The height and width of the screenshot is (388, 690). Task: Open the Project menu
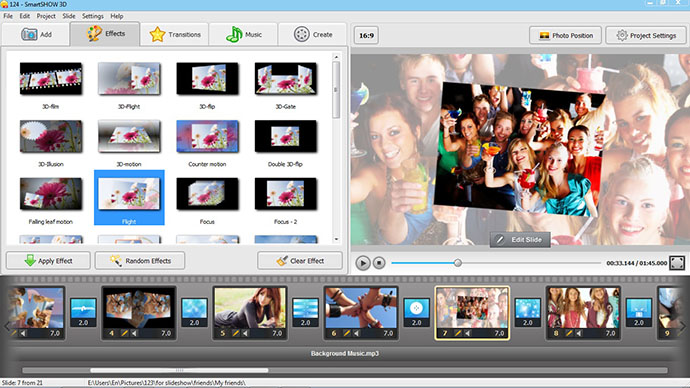tap(46, 16)
